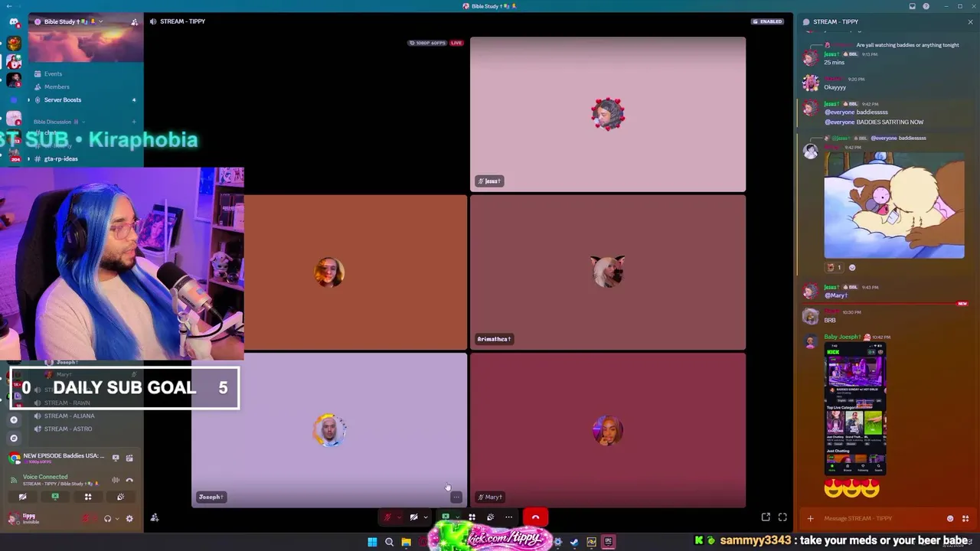Image resolution: width=980 pixels, height=551 pixels.
Task: Select the Jesus† live stream tile
Action: tap(608, 114)
